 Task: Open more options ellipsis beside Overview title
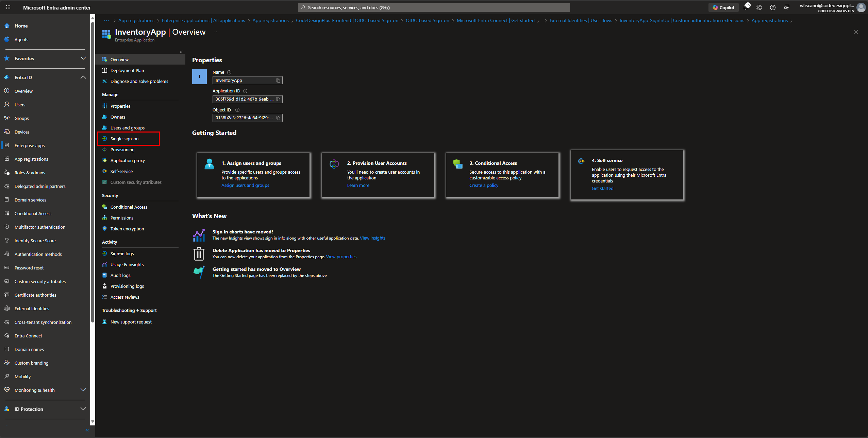[216, 32]
